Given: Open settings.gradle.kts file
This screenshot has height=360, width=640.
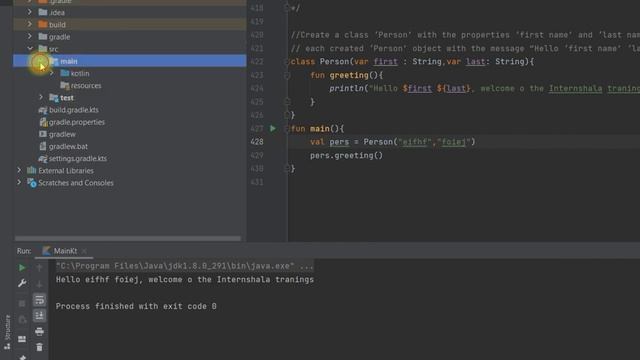Looking at the screenshot, I should [78, 158].
